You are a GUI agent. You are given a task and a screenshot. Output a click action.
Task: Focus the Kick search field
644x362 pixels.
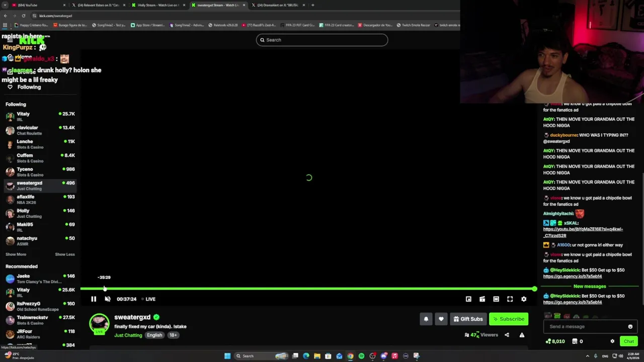coord(322,40)
